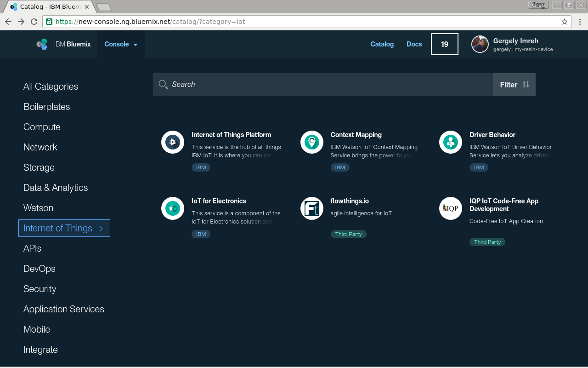
Task: Click IBM tag under Driver Behavior
Action: [479, 167]
